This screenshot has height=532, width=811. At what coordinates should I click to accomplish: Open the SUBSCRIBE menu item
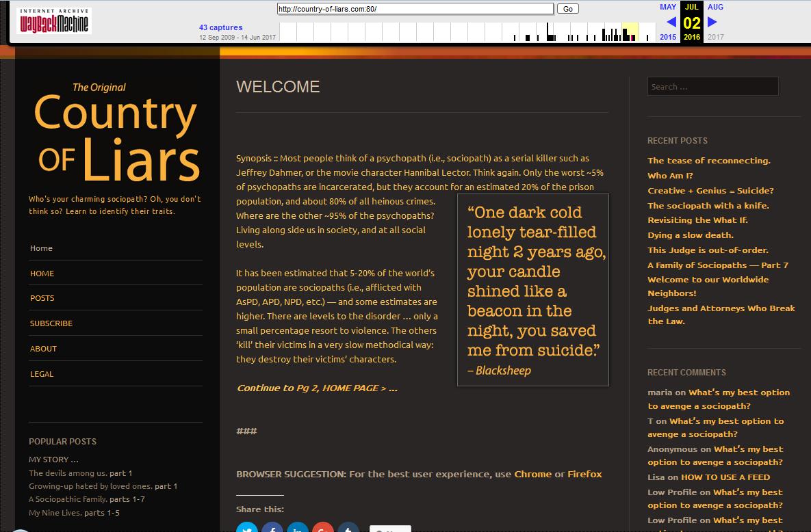[51, 323]
